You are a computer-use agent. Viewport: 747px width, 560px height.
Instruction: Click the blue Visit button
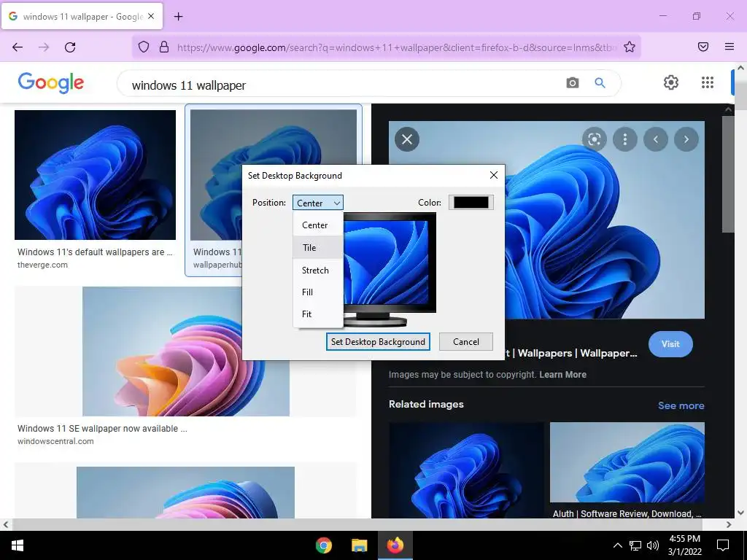[x=670, y=344]
